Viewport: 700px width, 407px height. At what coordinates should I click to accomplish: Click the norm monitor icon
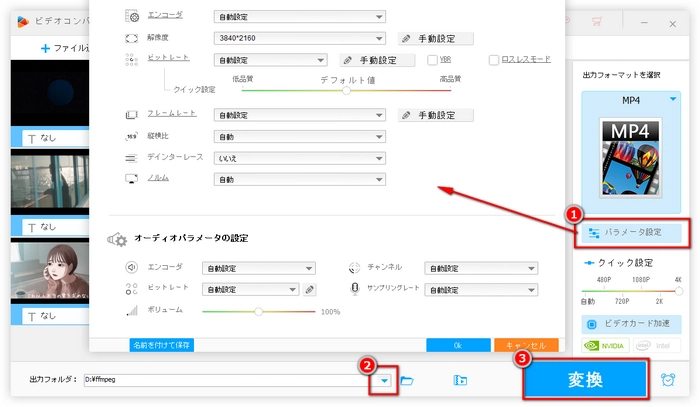pyautogui.click(x=131, y=179)
